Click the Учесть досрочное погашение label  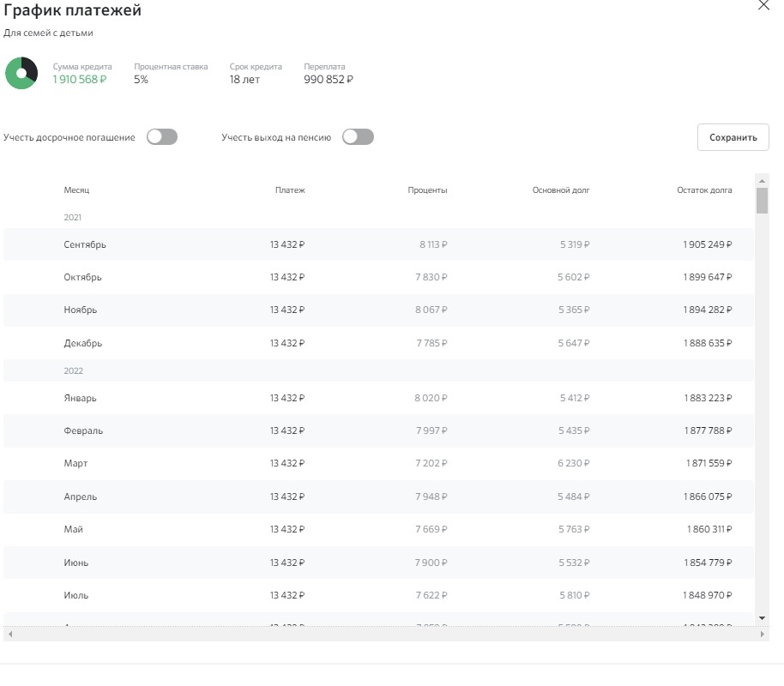click(x=69, y=137)
